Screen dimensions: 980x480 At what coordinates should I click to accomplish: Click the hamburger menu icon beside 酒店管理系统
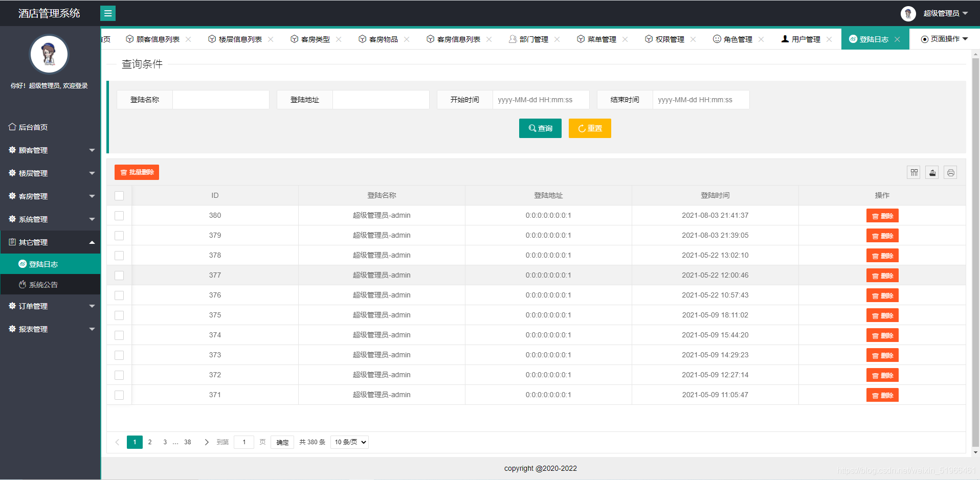(x=107, y=13)
